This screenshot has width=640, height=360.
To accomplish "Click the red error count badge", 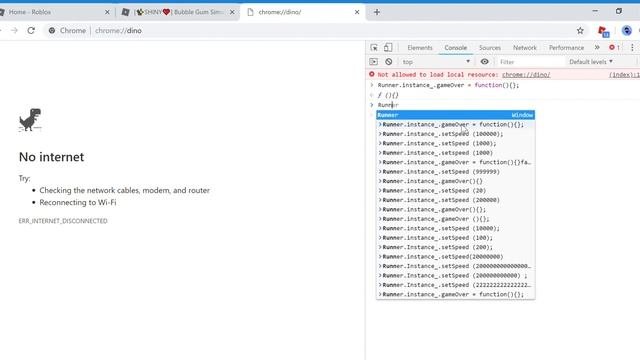I will (614, 48).
